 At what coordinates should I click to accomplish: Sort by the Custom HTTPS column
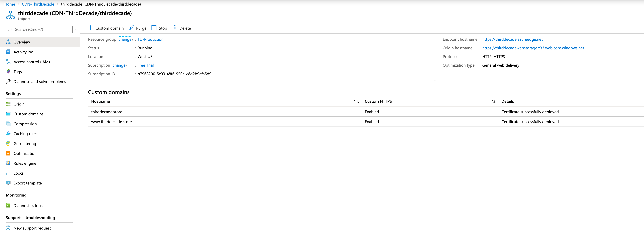(493, 101)
